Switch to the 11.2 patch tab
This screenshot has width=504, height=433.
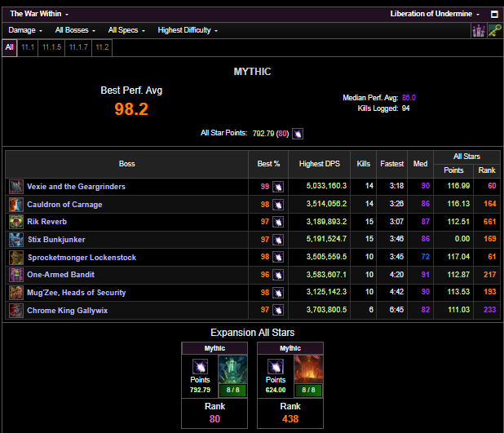click(102, 47)
